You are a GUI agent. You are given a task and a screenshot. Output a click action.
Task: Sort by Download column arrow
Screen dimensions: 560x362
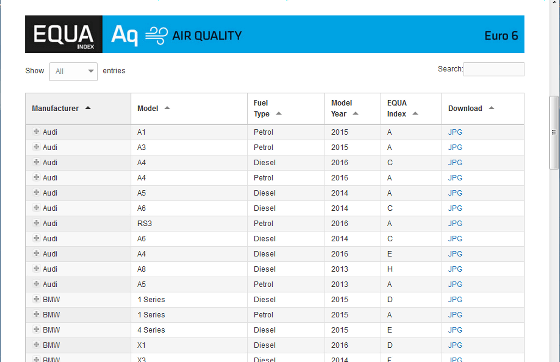tap(491, 108)
